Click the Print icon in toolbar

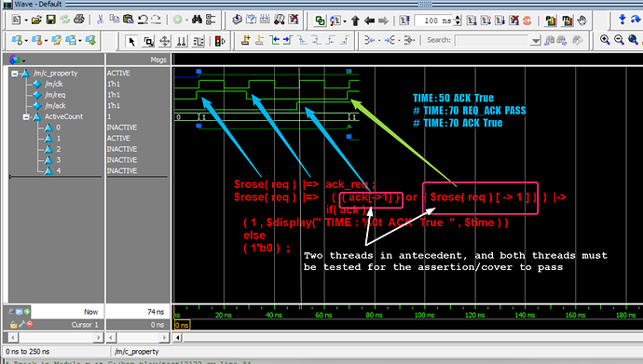79,20
